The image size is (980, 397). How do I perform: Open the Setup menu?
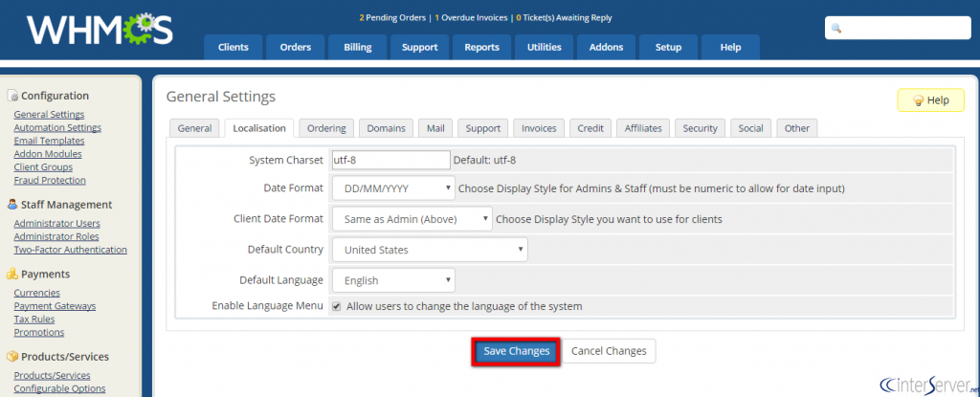[668, 47]
